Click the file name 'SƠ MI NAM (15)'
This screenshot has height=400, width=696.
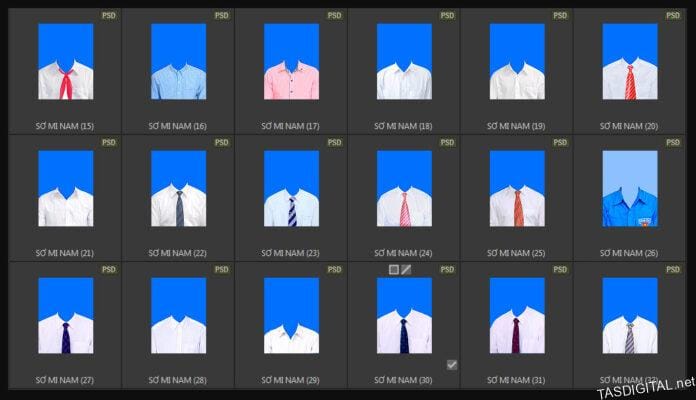(65, 126)
